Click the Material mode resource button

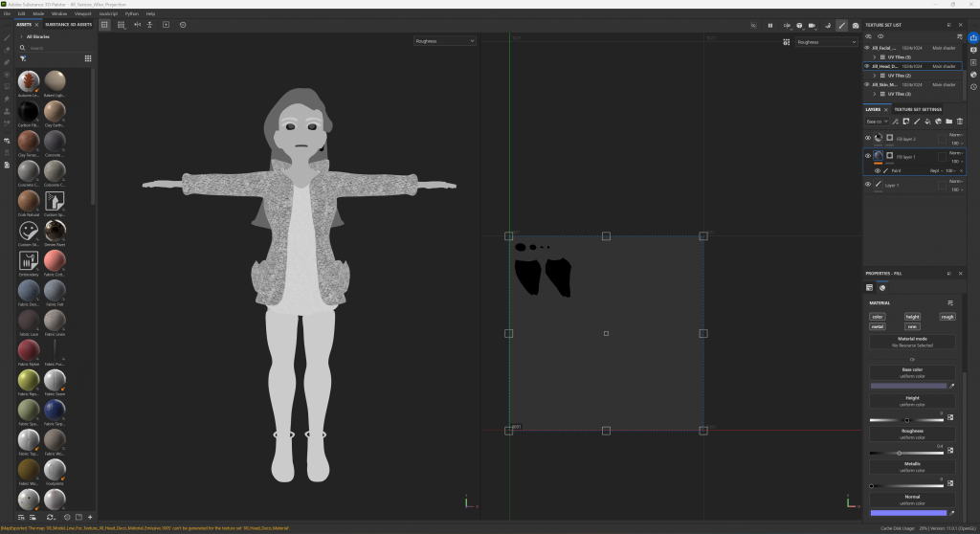[911, 342]
